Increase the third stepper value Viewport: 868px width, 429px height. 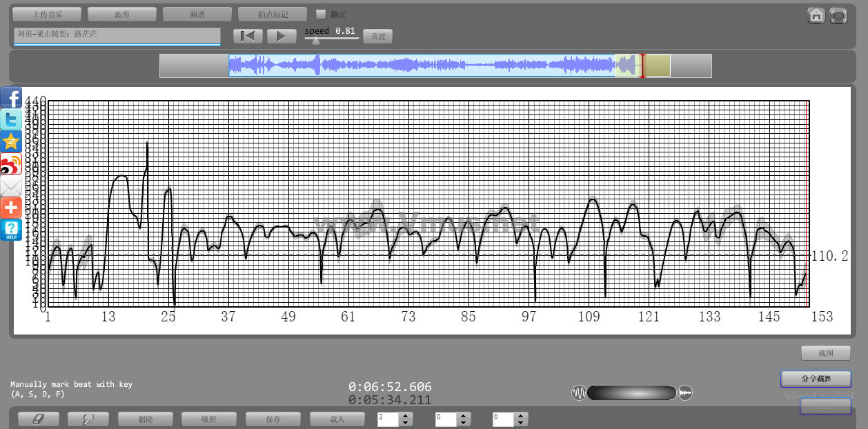(x=522, y=415)
